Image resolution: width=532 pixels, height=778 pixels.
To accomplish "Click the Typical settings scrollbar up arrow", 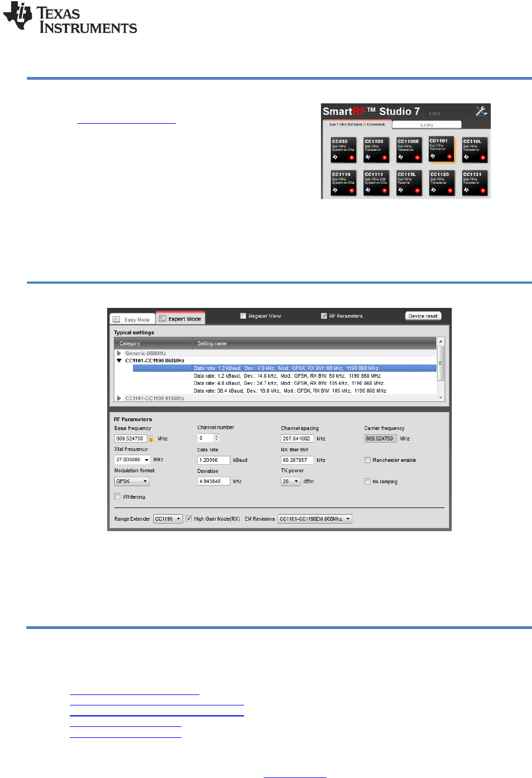I will tap(440, 342).
